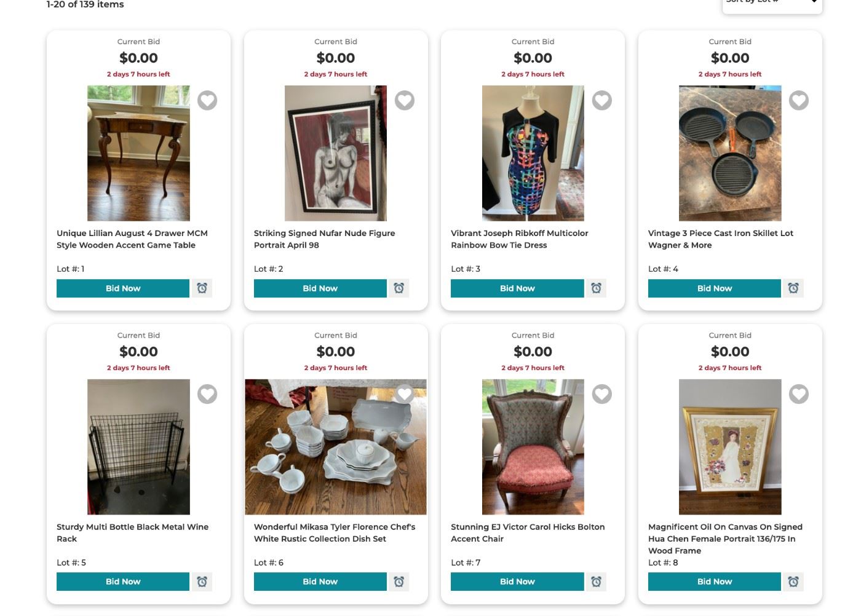This screenshot has height=616, width=861.
Task: Favorite the Wagner cast iron skillet lot
Action: 799,100
